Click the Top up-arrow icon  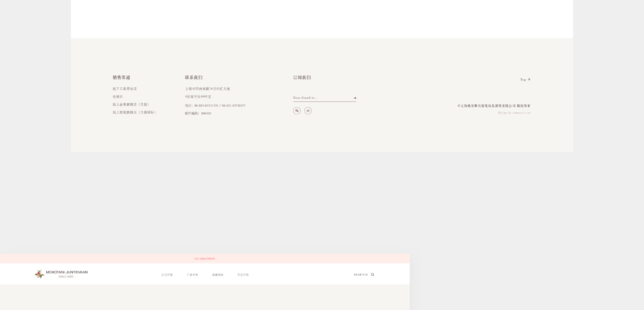529,80
